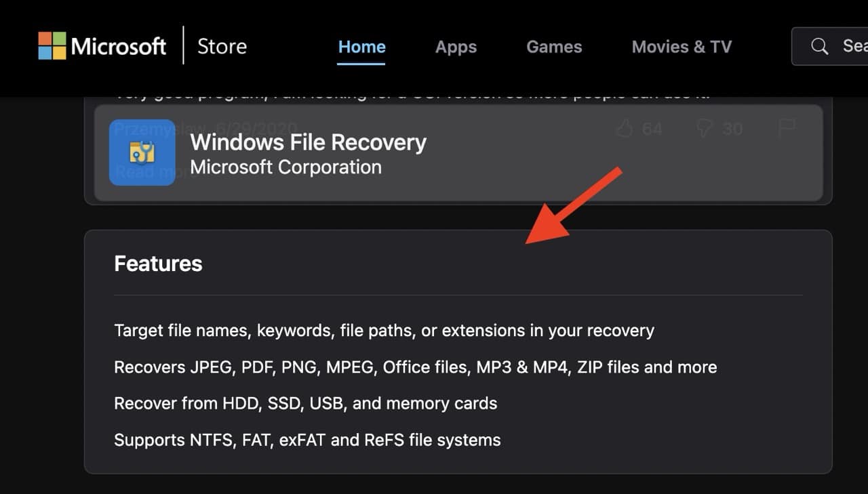The image size is (868, 494).
Task: Switch to the Apps tab
Action: [456, 47]
